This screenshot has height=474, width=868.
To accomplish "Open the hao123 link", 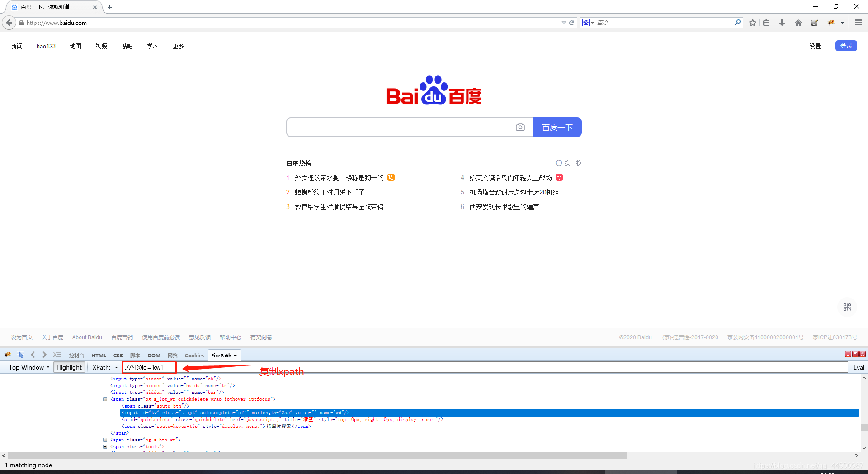I will tap(46, 46).
